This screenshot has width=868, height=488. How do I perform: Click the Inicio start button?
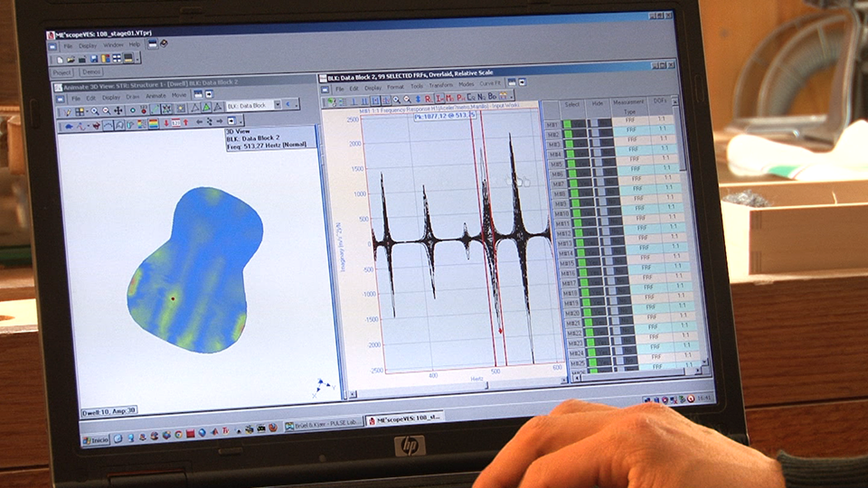(x=96, y=440)
